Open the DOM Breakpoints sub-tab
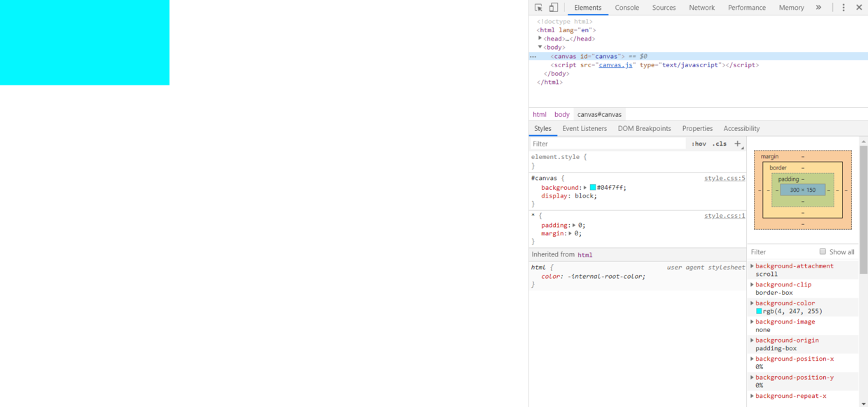The width and height of the screenshot is (868, 407). pos(644,128)
